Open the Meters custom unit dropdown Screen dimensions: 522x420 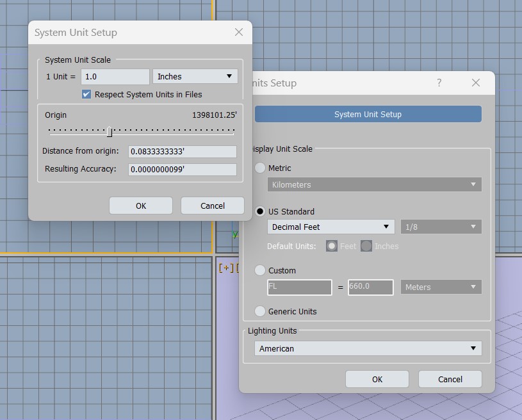[x=441, y=287]
